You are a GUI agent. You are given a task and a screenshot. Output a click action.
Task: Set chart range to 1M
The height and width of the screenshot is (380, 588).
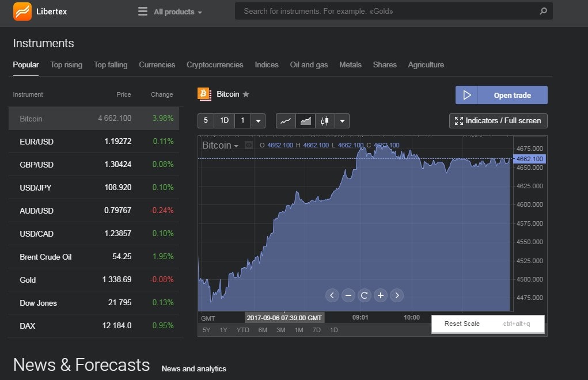299,330
